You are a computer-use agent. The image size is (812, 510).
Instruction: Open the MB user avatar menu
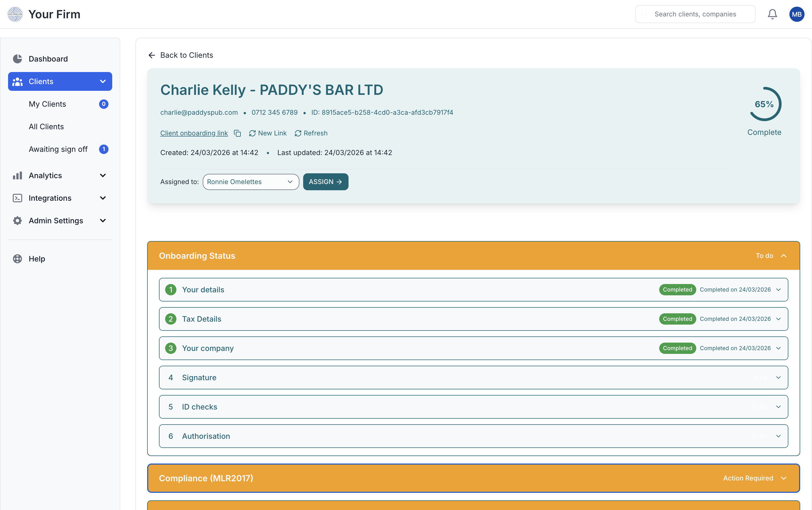click(x=796, y=14)
